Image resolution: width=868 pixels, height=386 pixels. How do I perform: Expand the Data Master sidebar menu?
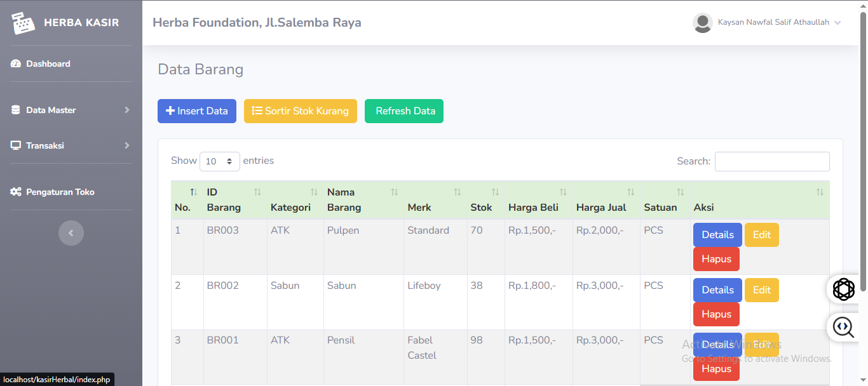[71, 110]
